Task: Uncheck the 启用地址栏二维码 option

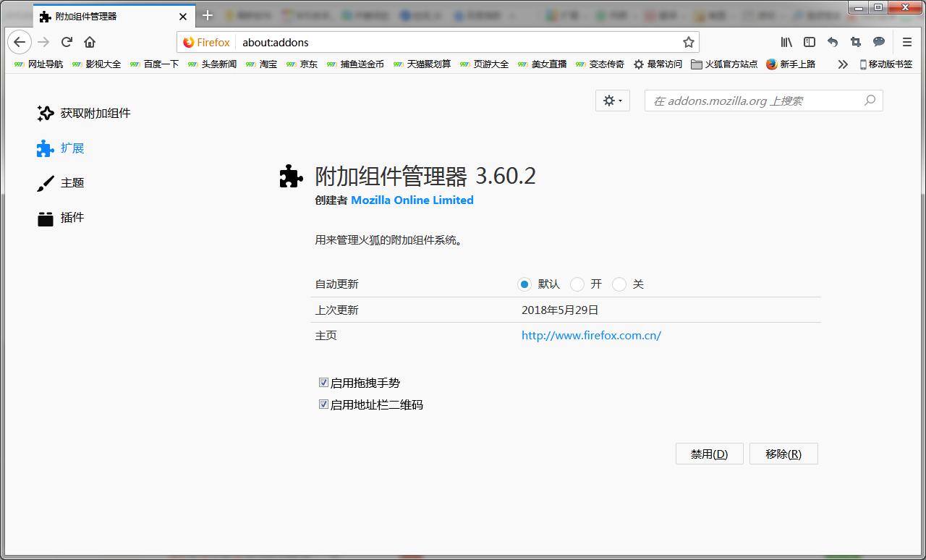Action: (x=323, y=404)
